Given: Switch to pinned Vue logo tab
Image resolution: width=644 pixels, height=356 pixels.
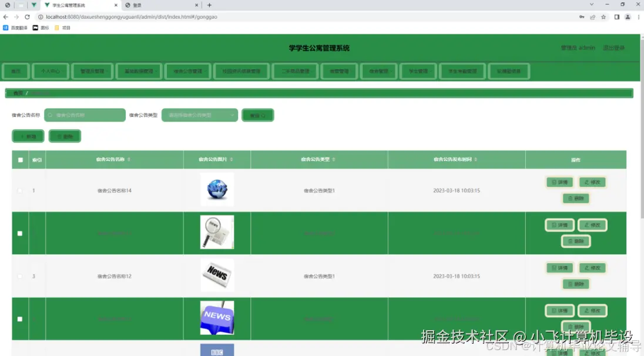Looking at the screenshot, I should click(x=33, y=5).
